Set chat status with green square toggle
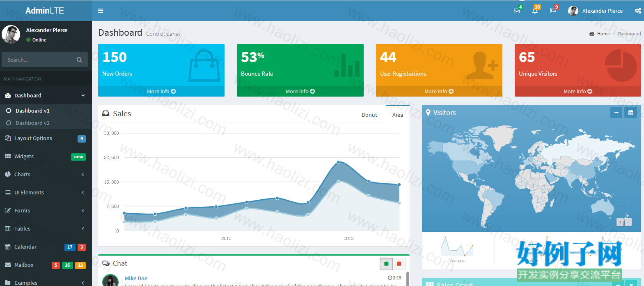The width and height of the screenshot is (644, 286). tap(386, 263)
